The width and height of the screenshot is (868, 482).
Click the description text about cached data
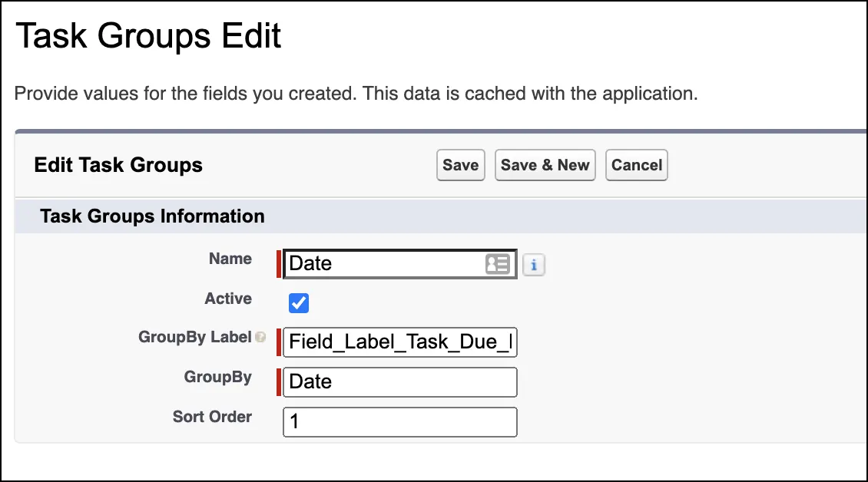coord(356,94)
